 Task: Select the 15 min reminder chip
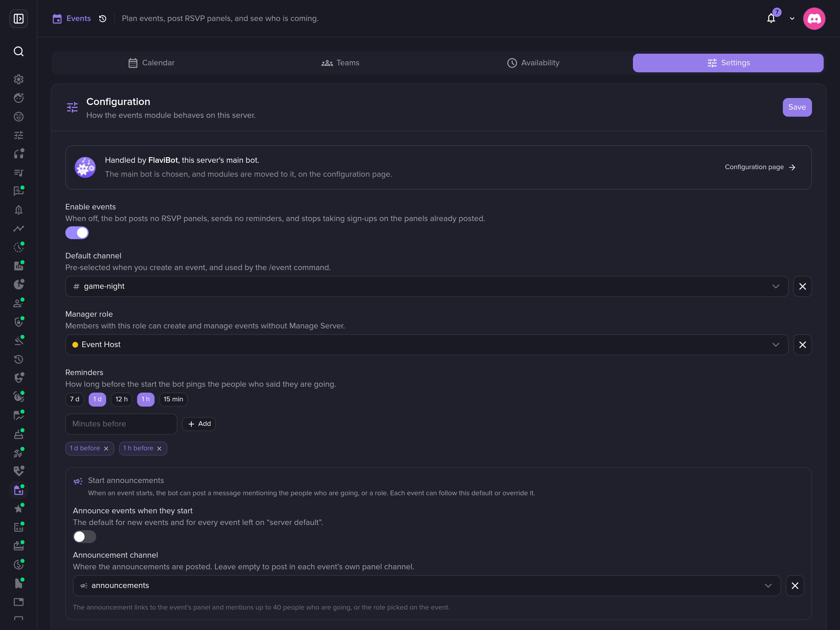point(173,399)
